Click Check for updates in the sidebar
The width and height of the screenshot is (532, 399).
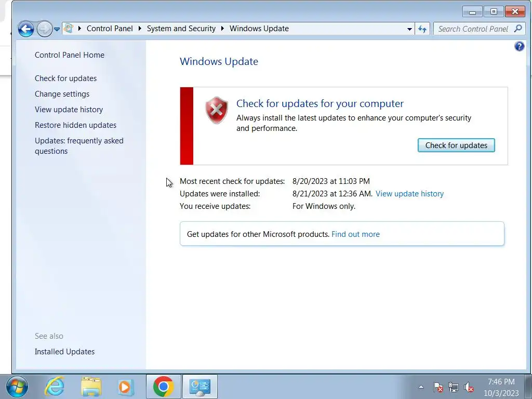pyautogui.click(x=65, y=78)
